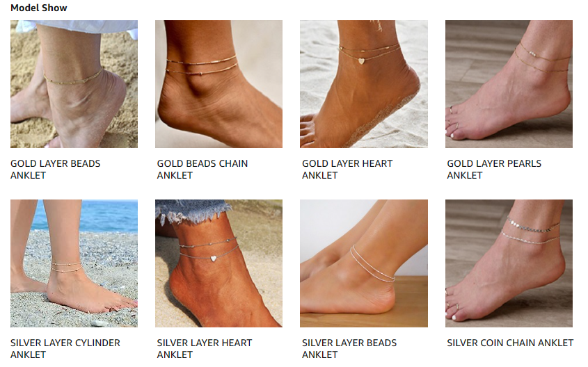588x367 pixels.
Task: Click the silver heart charm below denim cuff
Action: 214,259
